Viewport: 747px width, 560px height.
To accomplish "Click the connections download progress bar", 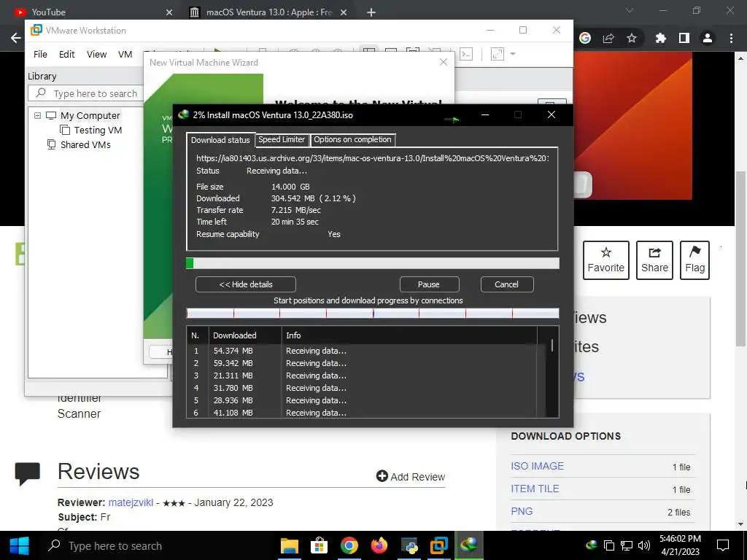I will click(373, 314).
